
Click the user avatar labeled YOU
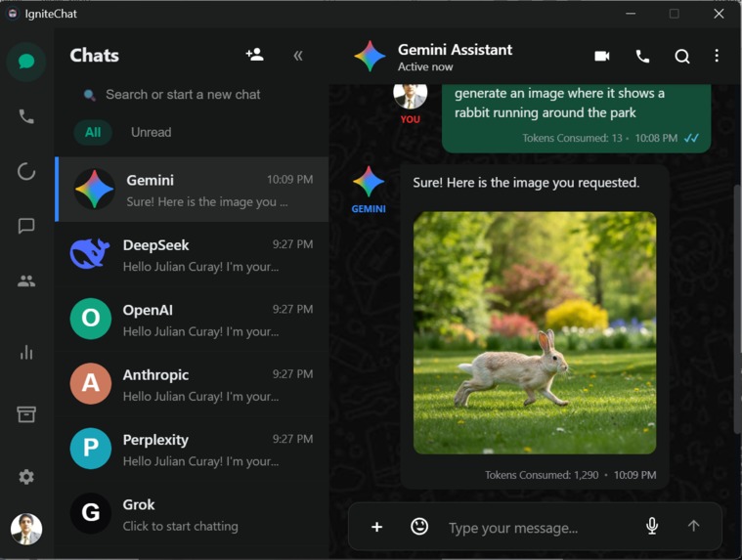[x=411, y=95]
